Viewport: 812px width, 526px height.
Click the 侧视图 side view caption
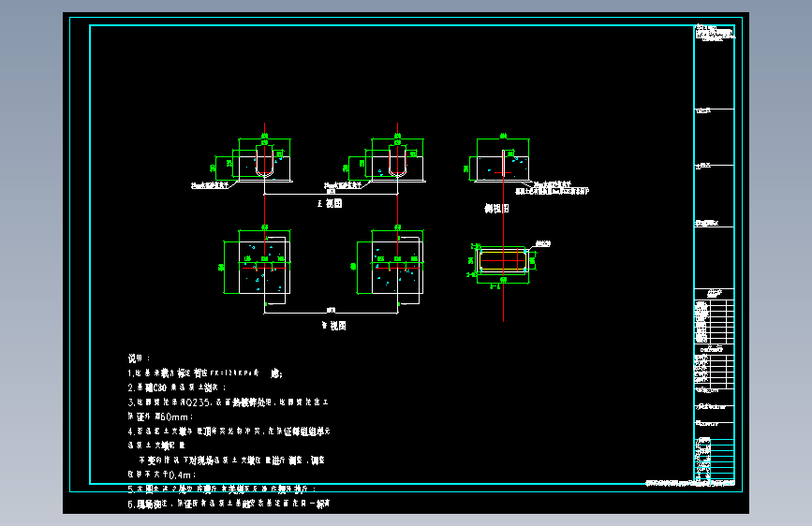click(496, 208)
